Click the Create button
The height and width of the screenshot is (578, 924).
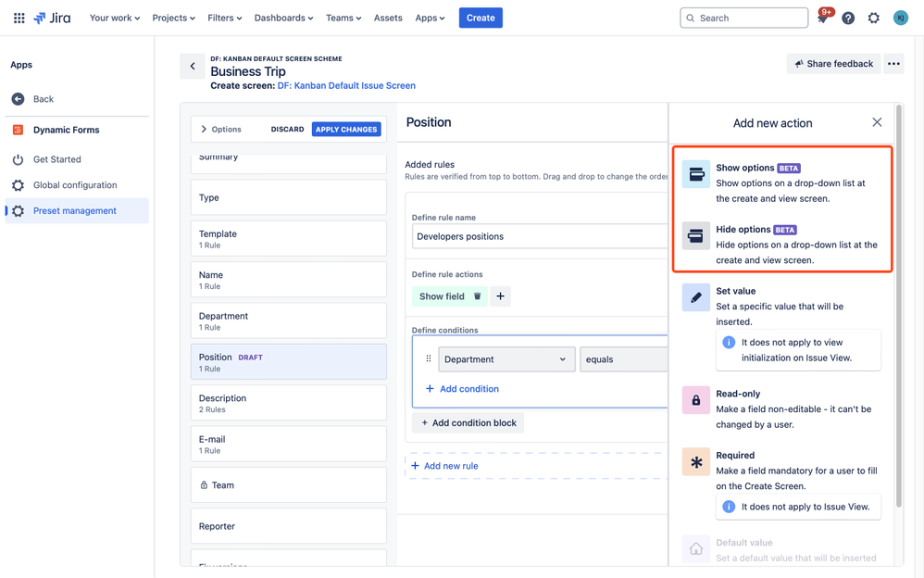tap(481, 18)
